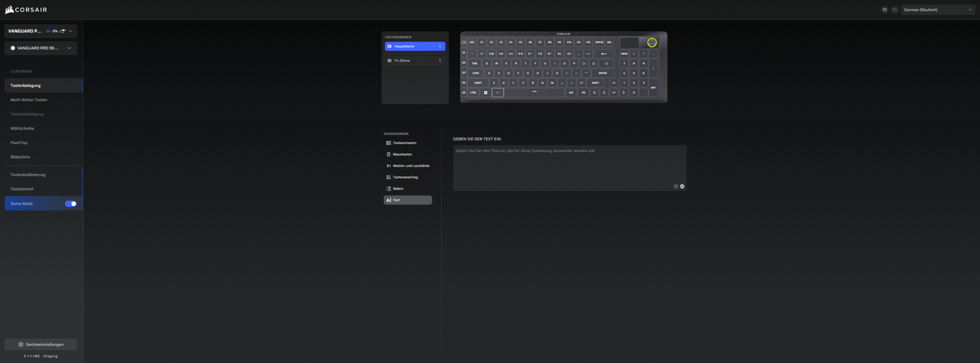The height and width of the screenshot is (363, 980).
Task: Click the yellow rotary dial on keyboard
Action: 652,43
